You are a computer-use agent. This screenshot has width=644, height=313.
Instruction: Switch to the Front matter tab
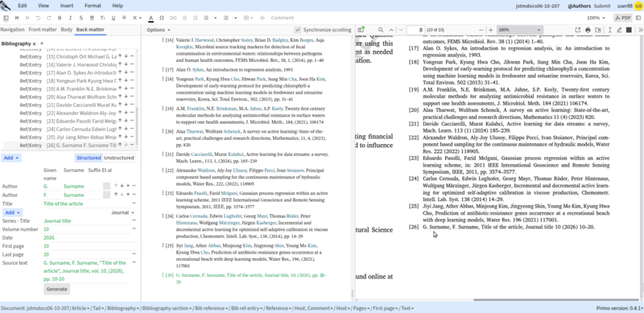pyautogui.click(x=43, y=30)
